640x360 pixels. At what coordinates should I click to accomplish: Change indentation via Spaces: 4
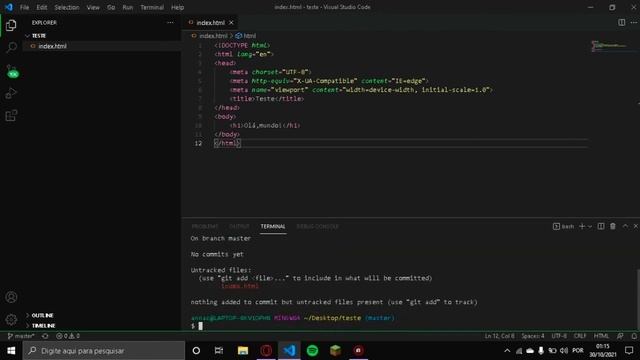[x=533, y=336]
